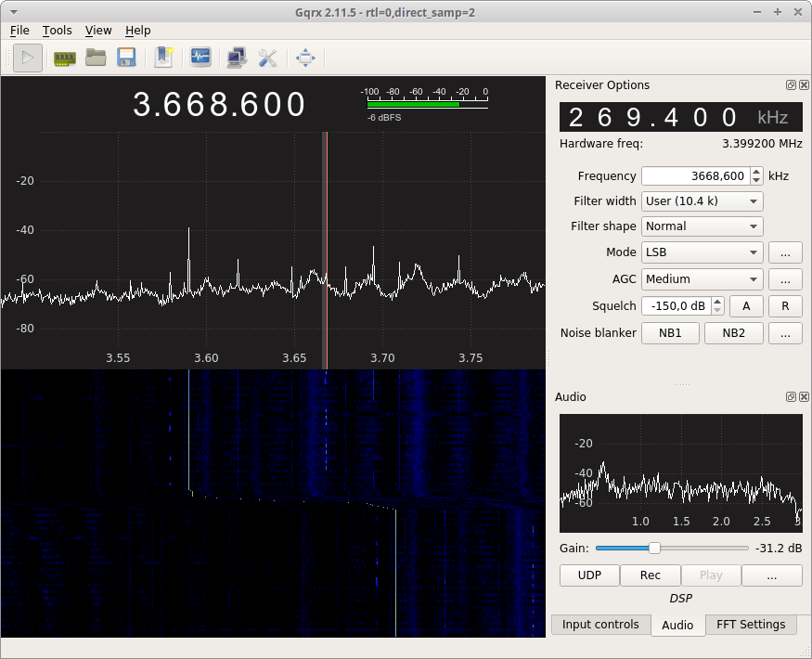The height and width of the screenshot is (659, 812).
Task: Raise squelch level with the up arrow
Action: 717,302
